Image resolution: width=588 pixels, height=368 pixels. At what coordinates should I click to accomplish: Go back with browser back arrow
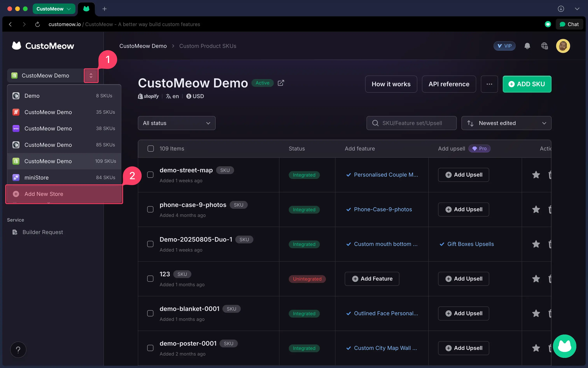point(10,24)
